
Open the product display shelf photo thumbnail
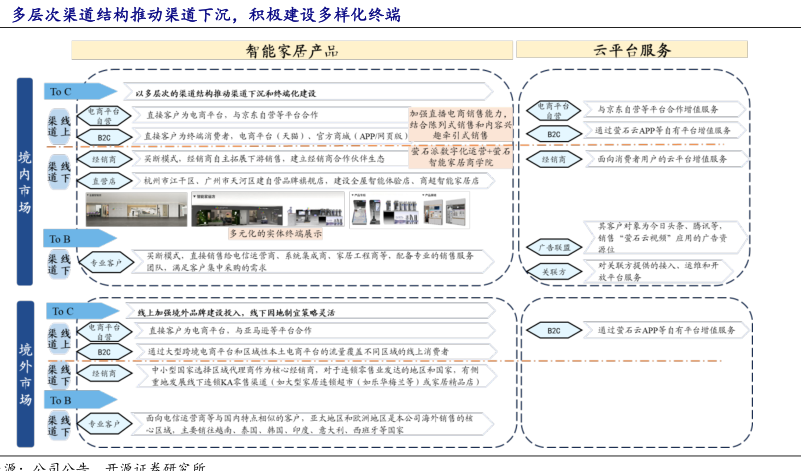coord(409,209)
